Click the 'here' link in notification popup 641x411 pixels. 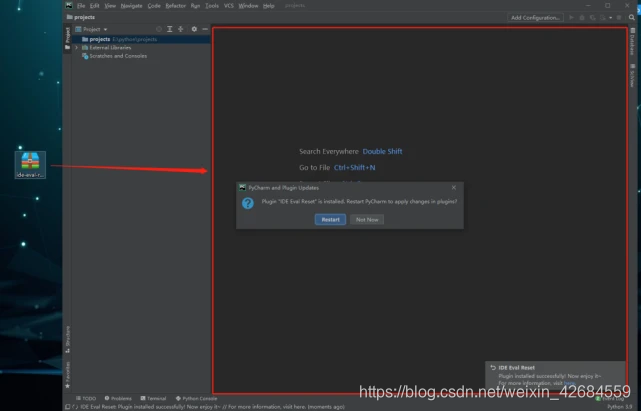(x=569, y=384)
